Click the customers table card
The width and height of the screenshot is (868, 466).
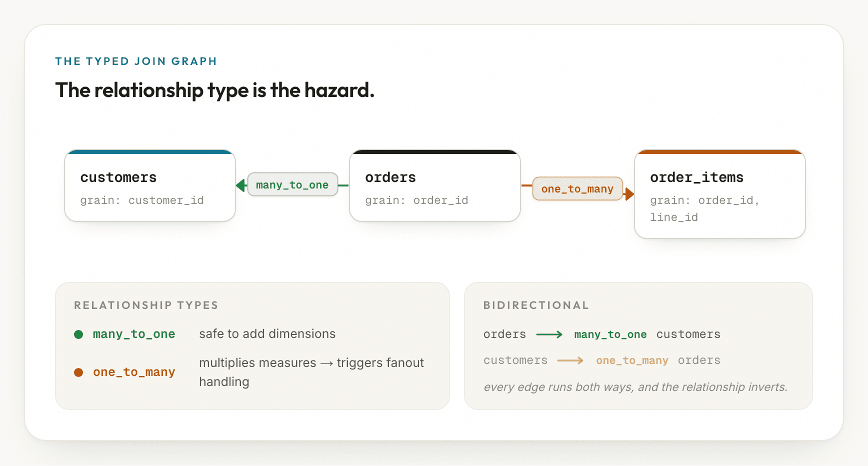click(x=150, y=185)
